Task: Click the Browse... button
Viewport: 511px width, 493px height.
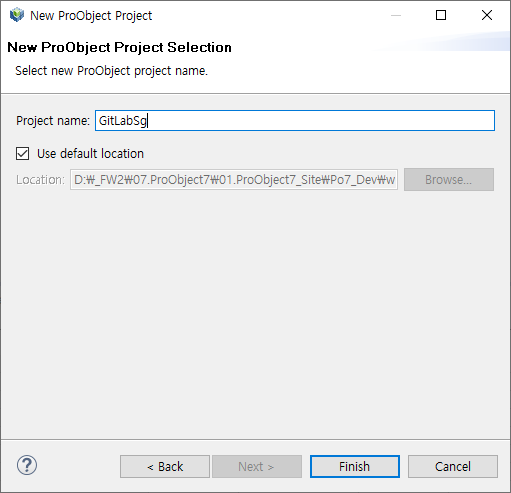Action: [449, 180]
